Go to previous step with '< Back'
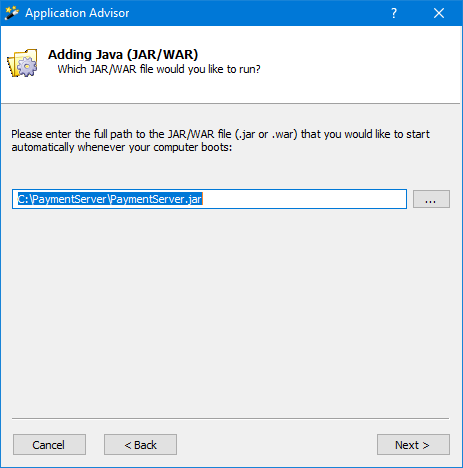Screen dimensions: 463x468 coord(140,445)
